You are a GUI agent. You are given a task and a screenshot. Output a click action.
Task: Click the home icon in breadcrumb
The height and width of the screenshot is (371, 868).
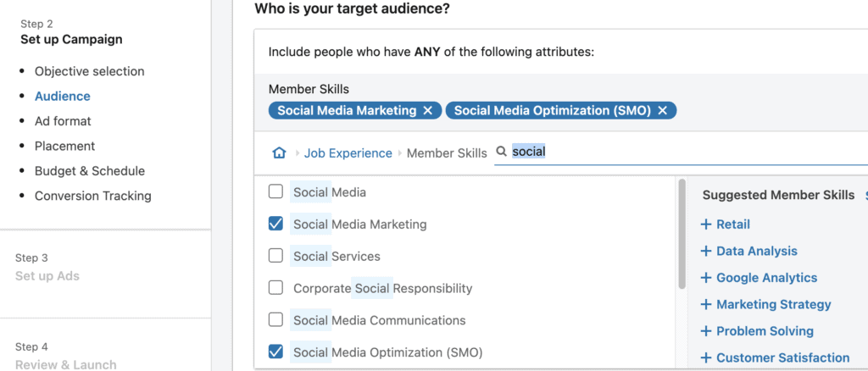click(x=279, y=153)
